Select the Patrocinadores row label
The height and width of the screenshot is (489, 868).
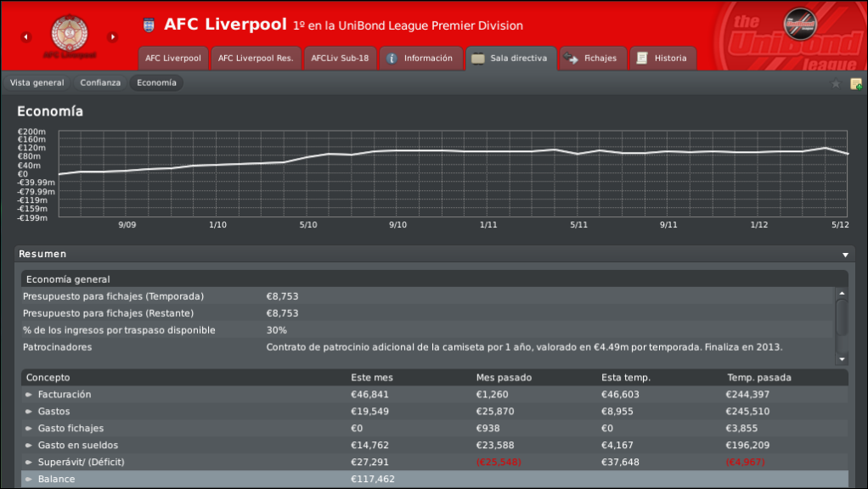[58, 347]
